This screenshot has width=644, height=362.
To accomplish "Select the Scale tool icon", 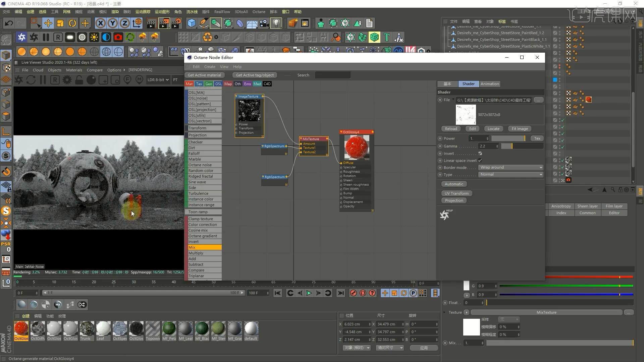I will pos(60,23).
